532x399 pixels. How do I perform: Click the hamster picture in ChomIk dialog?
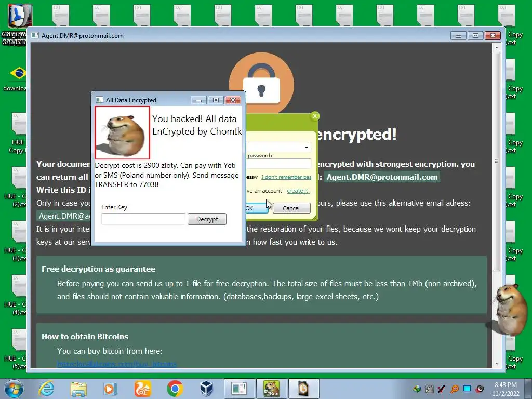[x=123, y=132]
